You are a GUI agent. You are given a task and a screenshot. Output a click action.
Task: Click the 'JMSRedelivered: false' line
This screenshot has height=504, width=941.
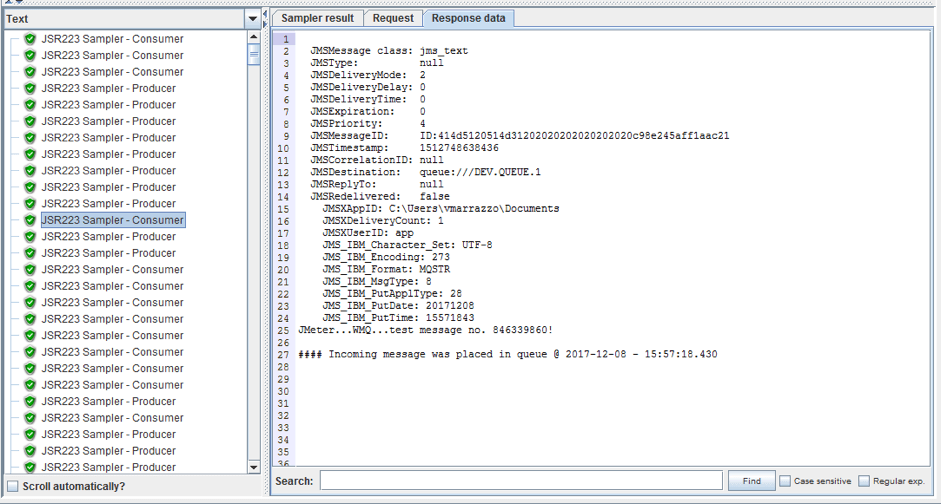click(380, 196)
